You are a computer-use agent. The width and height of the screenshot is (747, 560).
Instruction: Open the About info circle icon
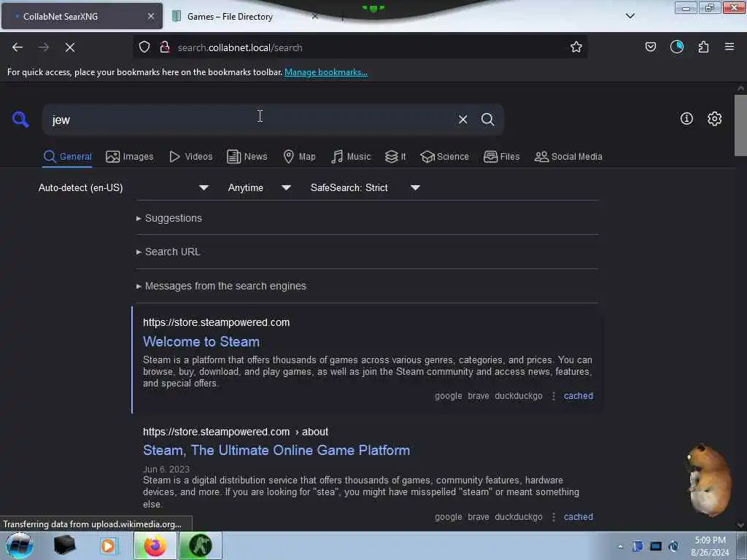point(686,119)
